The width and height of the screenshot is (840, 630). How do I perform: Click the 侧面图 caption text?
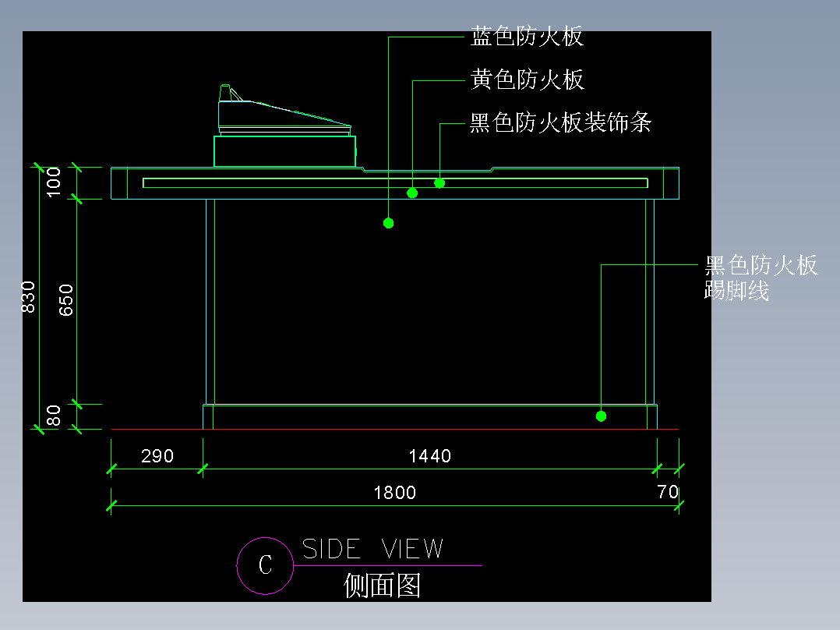coord(382,585)
